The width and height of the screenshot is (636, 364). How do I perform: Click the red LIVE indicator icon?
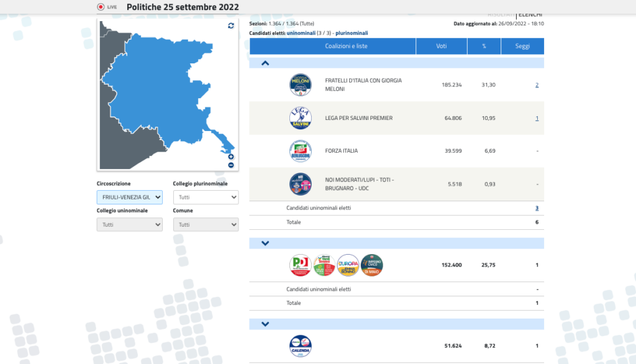pos(101,7)
